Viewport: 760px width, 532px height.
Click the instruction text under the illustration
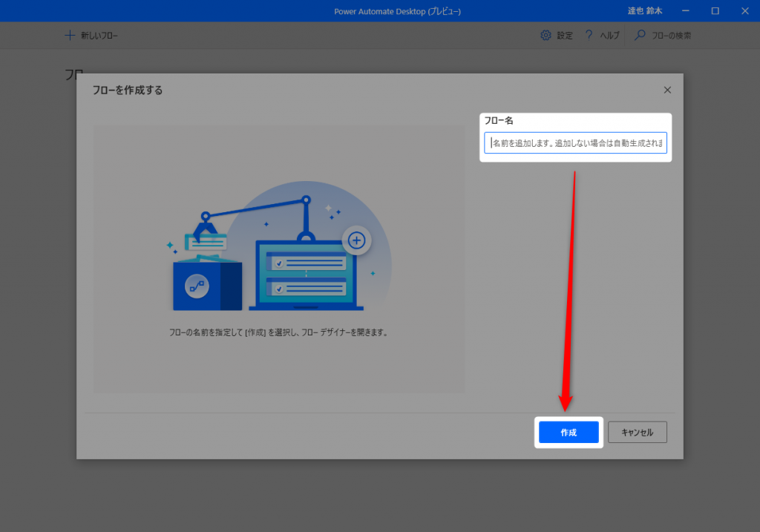(x=278, y=332)
